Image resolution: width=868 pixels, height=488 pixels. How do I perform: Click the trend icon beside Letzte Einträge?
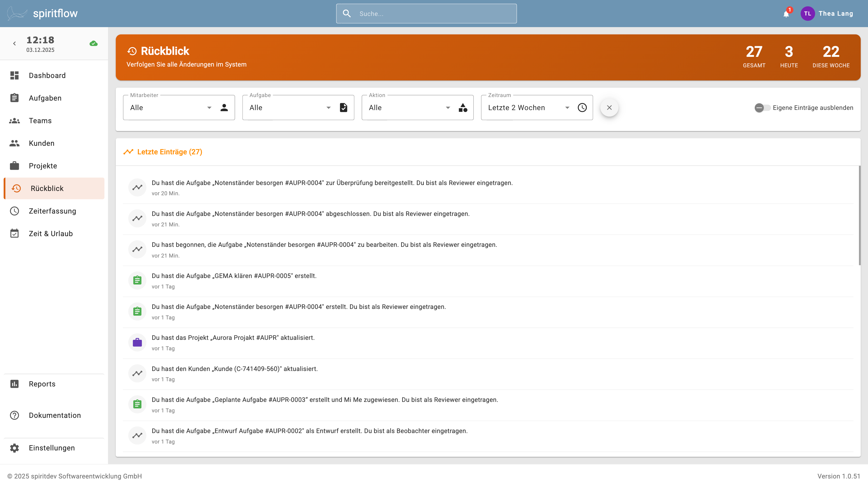(x=128, y=152)
